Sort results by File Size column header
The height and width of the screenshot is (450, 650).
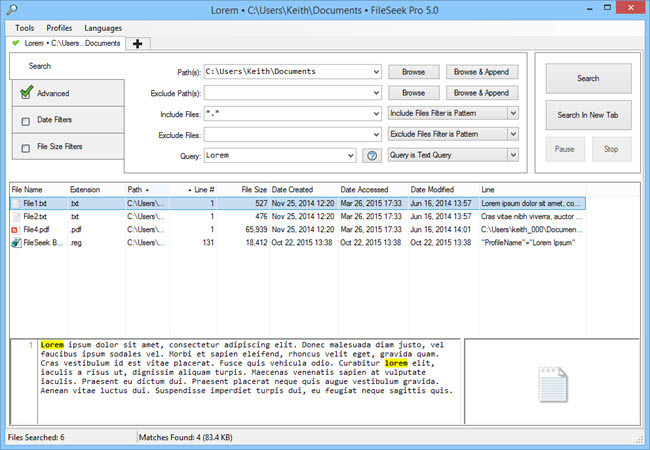pyautogui.click(x=254, y=189)
